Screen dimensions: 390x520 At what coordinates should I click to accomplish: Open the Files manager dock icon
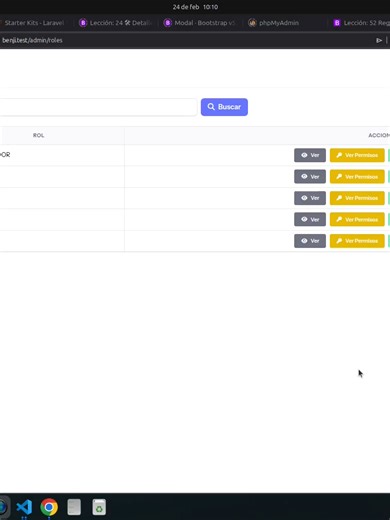pyautogui.click(x=74, y=507)
